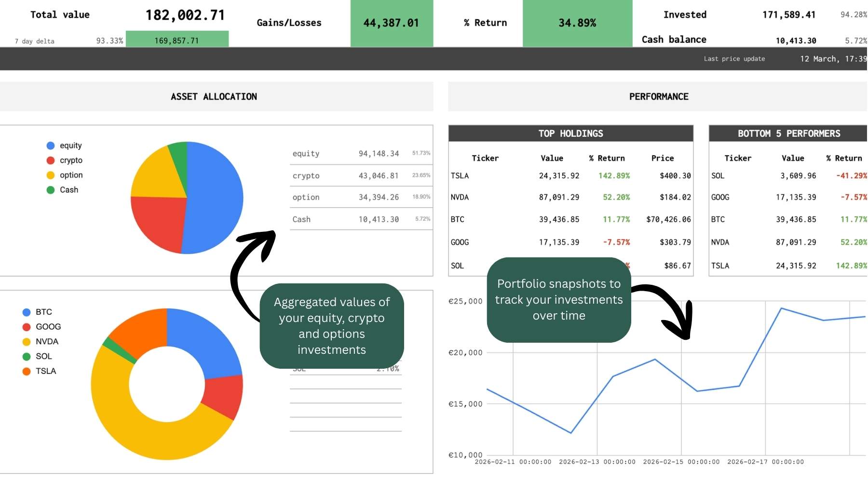Click the BOTTOM 5 PERFORMERS table header
Viewport: 868px width, 482px height.
[x=788, y=134]
